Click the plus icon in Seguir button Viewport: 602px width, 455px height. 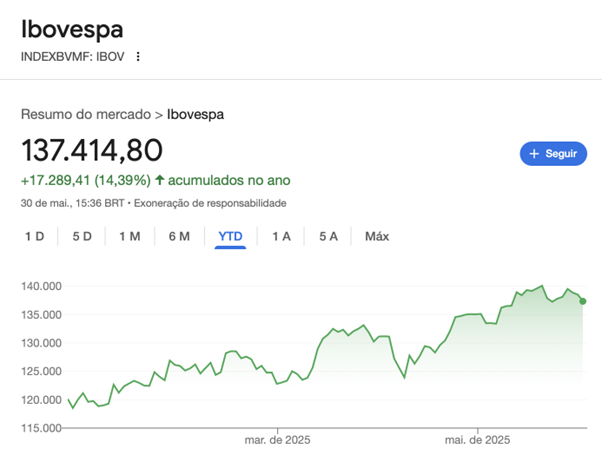click(534, 154)
